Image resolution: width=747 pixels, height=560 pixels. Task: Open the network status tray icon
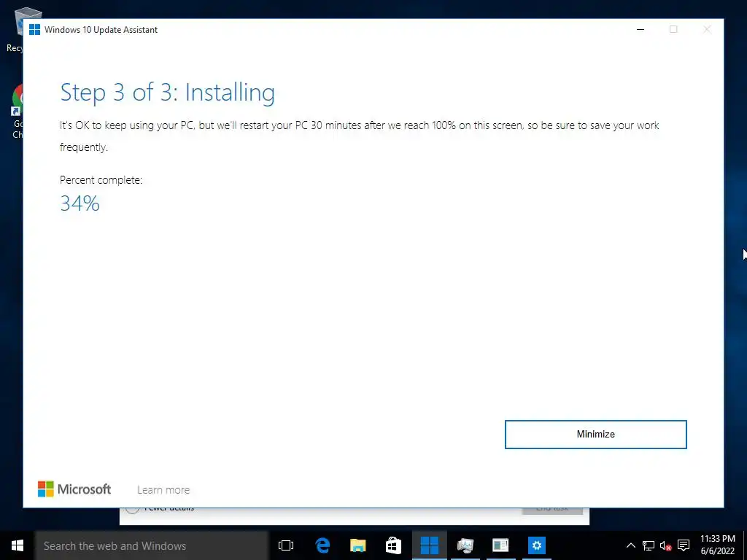[x=649, y=545]
